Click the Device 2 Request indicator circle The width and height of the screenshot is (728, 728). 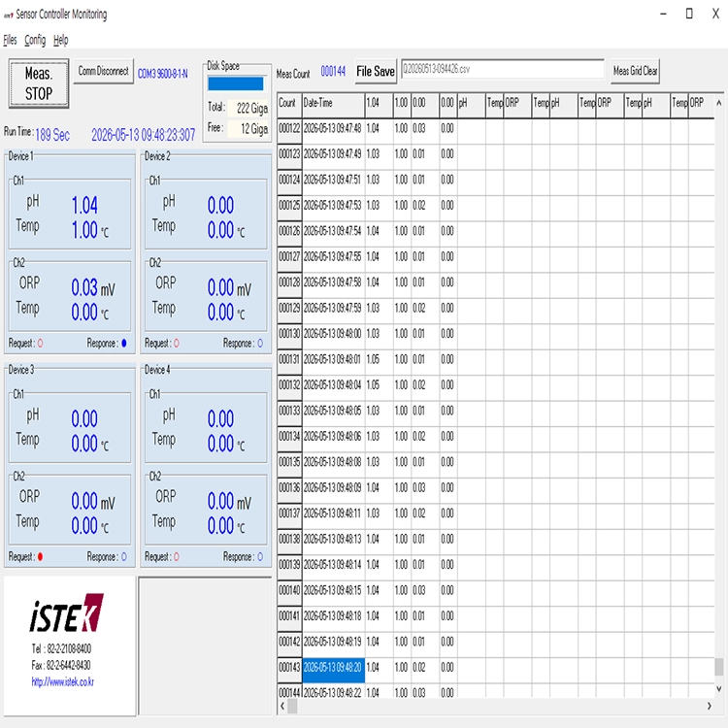point(177,343)
